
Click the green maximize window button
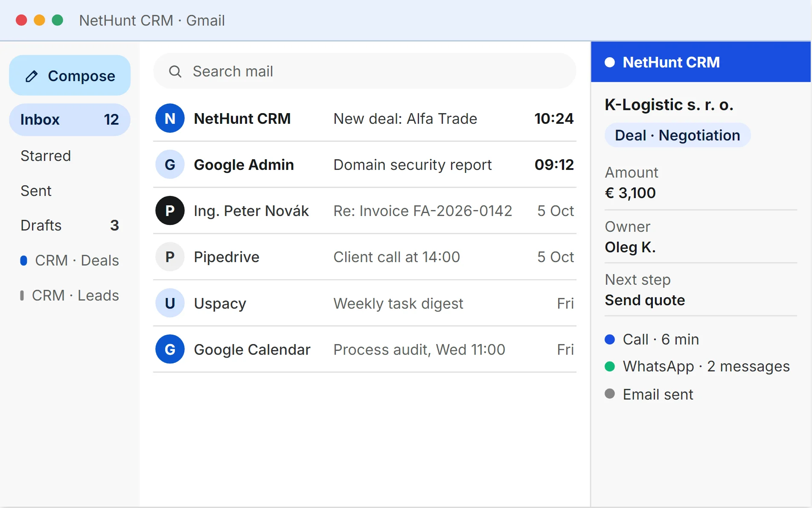tap(57, 20)
